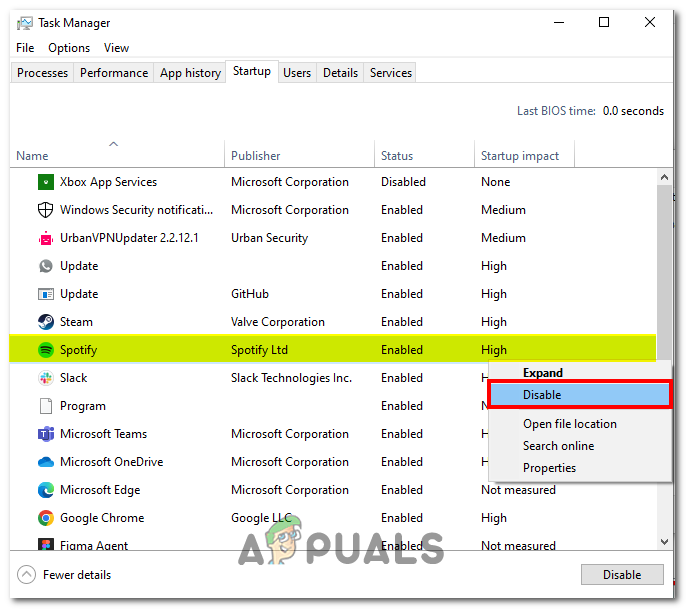The image size is (686, 609).
Task: Select the Slack app icon
Action: [x=45, y=378]
